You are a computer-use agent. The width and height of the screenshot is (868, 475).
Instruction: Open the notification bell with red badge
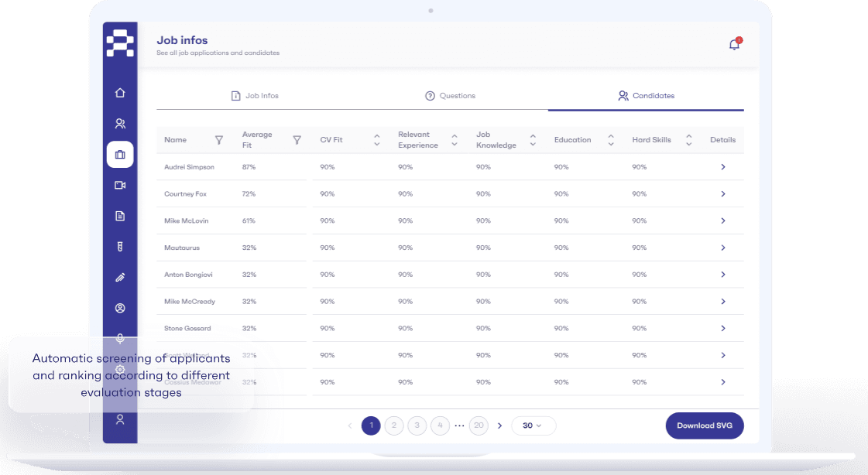(733, 44)
